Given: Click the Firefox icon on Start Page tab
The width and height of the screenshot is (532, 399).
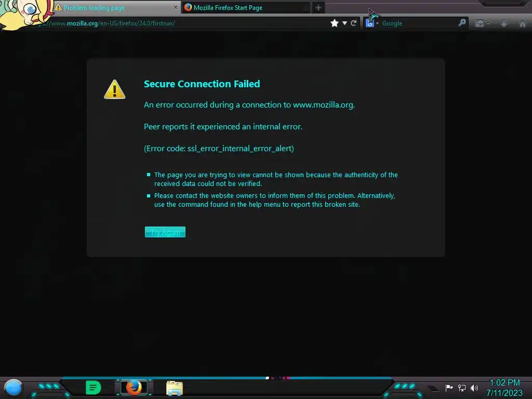Looking at the screenshot, I should tap(188, 7).
